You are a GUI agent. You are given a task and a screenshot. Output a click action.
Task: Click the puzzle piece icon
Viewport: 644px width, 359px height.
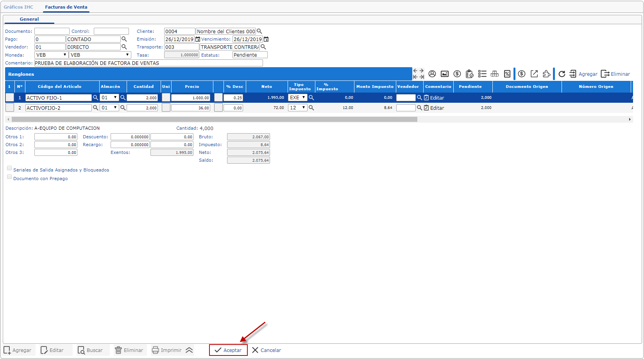(546, 74)
